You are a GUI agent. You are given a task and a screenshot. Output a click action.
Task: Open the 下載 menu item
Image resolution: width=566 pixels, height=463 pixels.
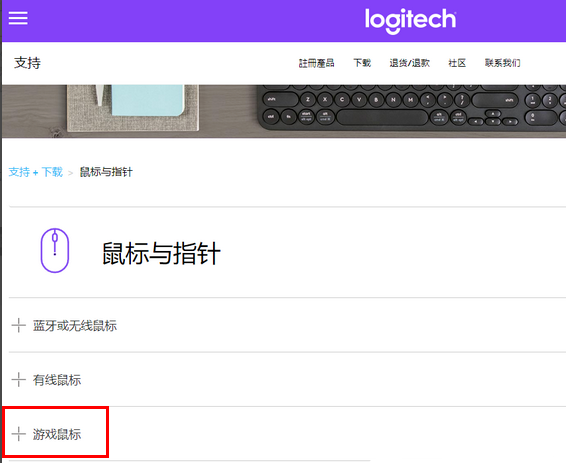click(x=362, y=63)
